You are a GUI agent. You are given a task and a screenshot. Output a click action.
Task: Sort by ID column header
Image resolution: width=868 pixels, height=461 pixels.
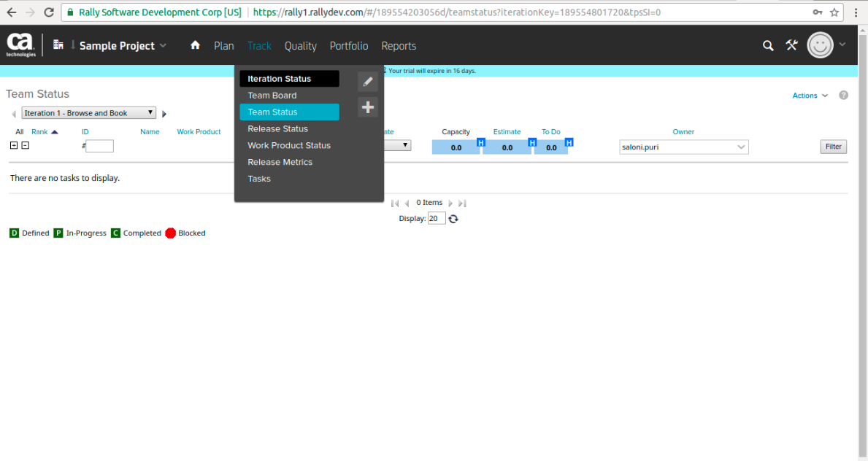[85, 132]
